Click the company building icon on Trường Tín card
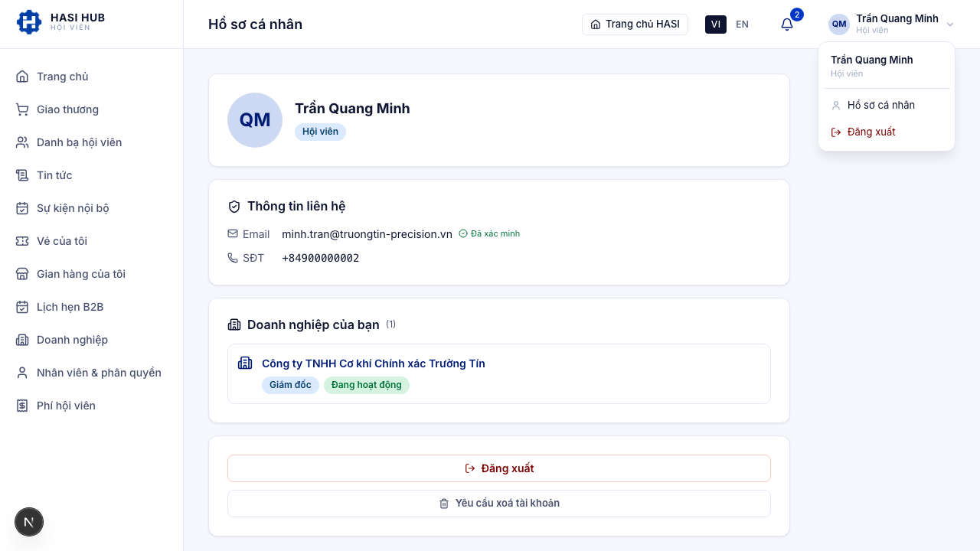Image resolution: width=980 pixels, height=551 pixels. [245, 363]
